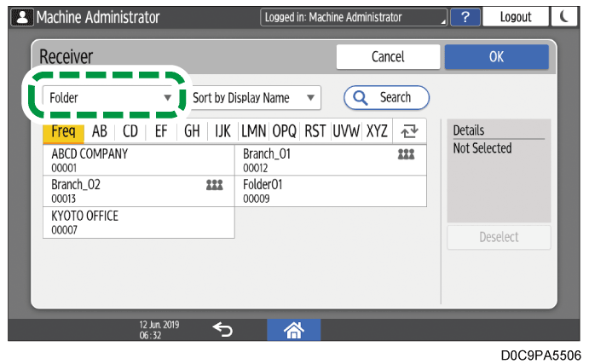589x364 pixels.
Task: Log out using the Logout button
Action: coord(516,17)
